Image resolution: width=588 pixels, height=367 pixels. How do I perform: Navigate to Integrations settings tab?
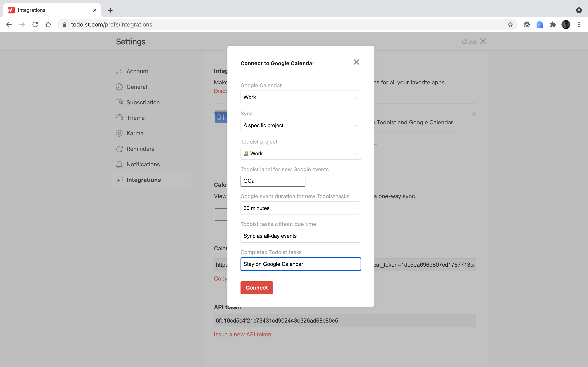[x=144, y=180]
